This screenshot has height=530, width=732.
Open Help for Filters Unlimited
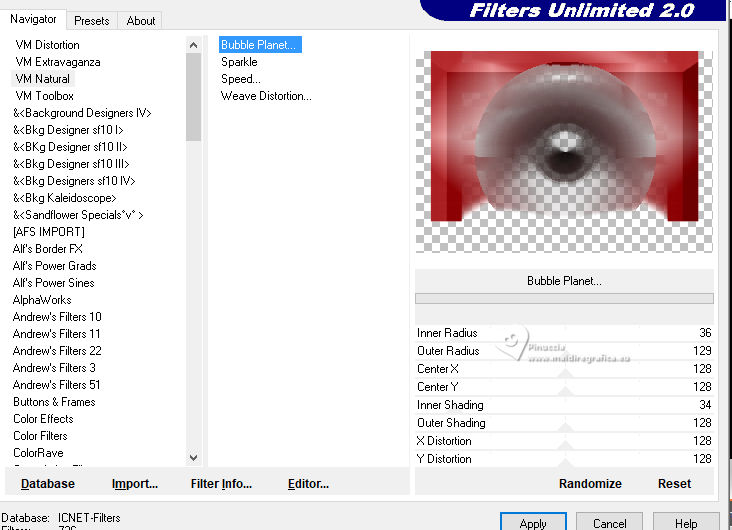point(686,523)
